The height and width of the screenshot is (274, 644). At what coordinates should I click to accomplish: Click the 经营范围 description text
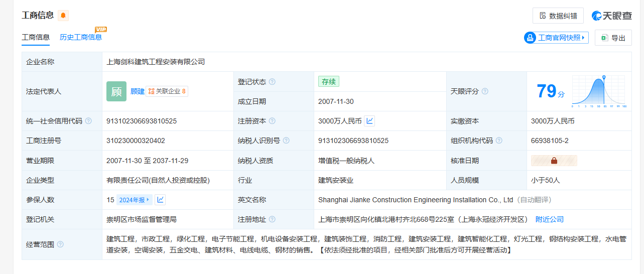point(366,244)
